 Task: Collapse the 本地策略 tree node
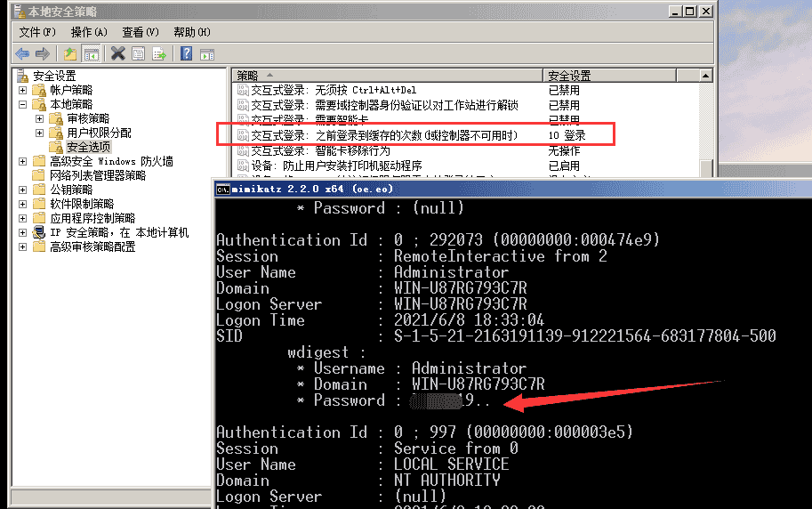coord(23,104)
